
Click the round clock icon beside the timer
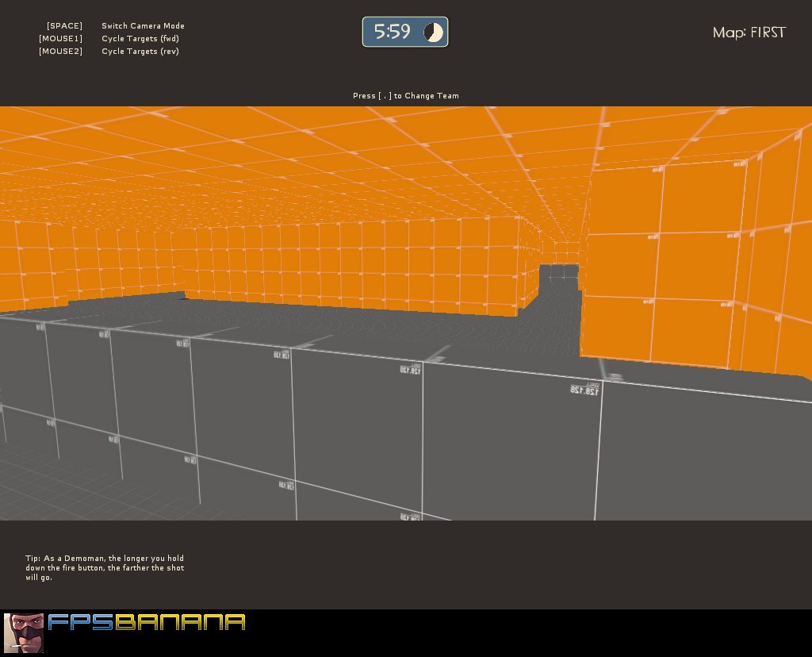point(433,33)
